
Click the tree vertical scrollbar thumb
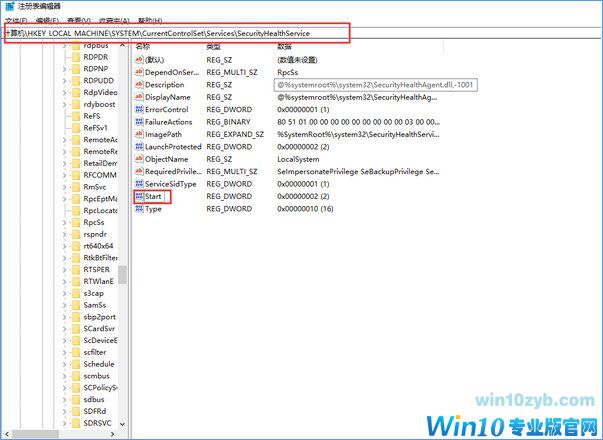pos(122,275)
